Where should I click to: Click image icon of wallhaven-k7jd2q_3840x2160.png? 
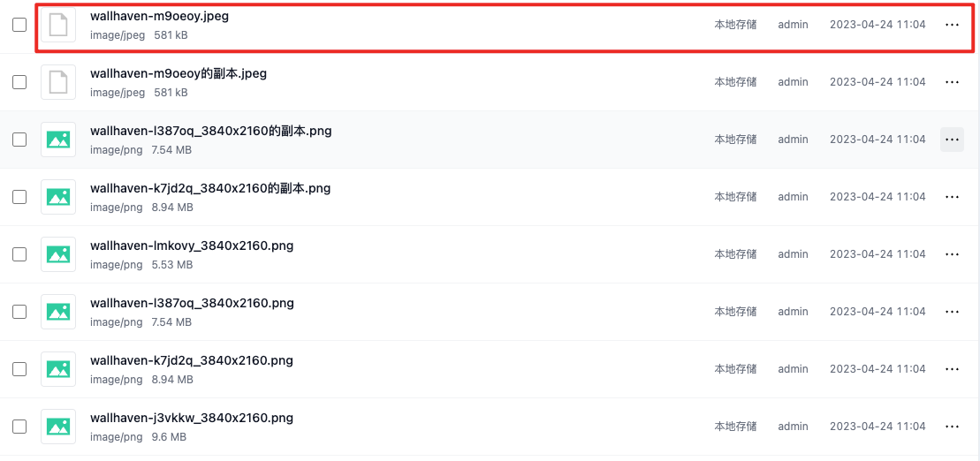pyautogui.click(x=58, y=370)
